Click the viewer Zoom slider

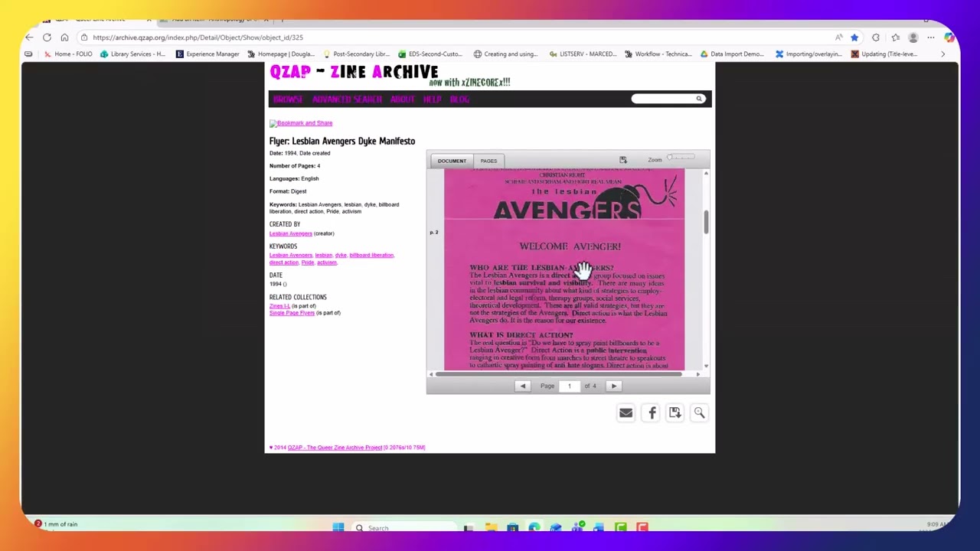pos(681,158)
